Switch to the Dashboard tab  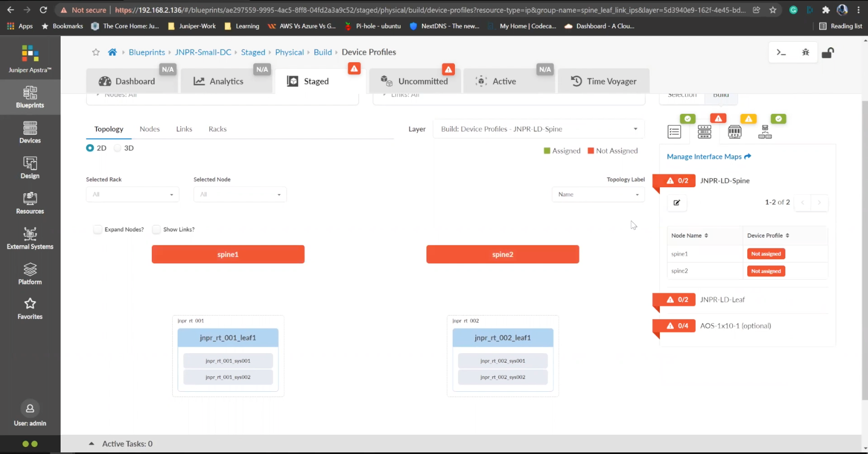[x=132, y=81]
